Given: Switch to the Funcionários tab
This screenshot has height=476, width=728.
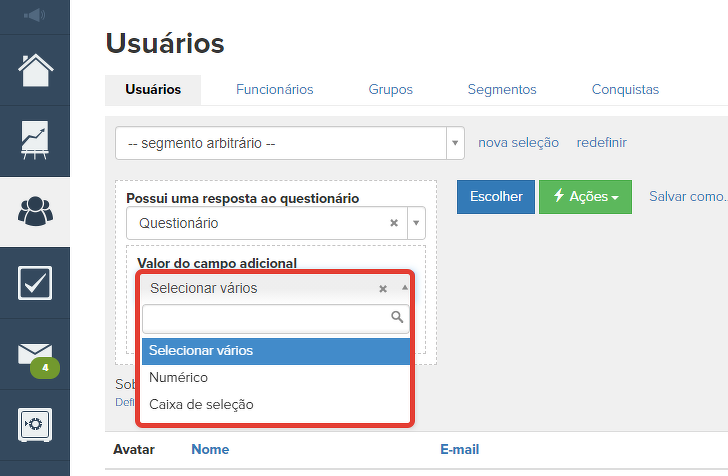Looking at the screenshot, I should (274, 90).
